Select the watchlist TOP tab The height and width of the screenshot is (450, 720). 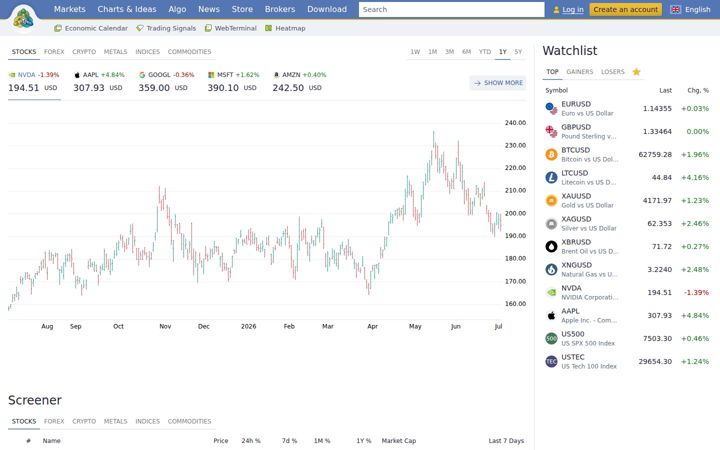click(x=552, y=72)
